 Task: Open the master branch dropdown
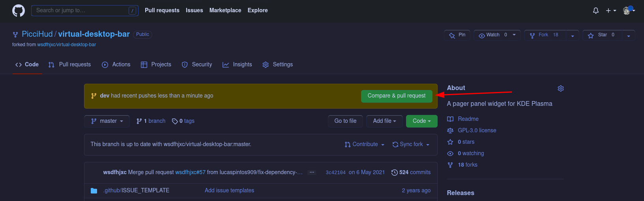107,121
